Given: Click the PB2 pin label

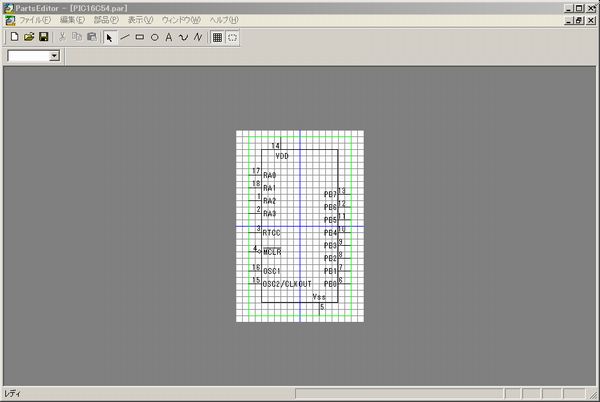Looking at the screenshot, I should click(330, 258).
